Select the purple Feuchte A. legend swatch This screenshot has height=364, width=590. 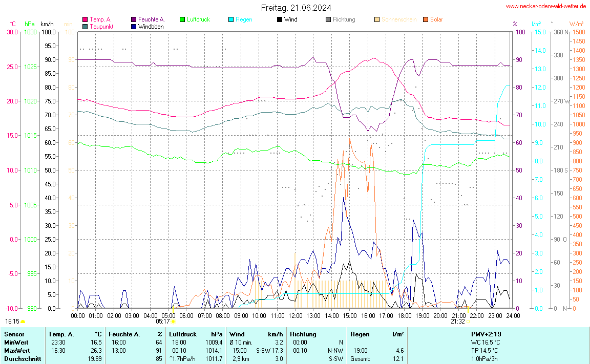click(x=134, y=19)
